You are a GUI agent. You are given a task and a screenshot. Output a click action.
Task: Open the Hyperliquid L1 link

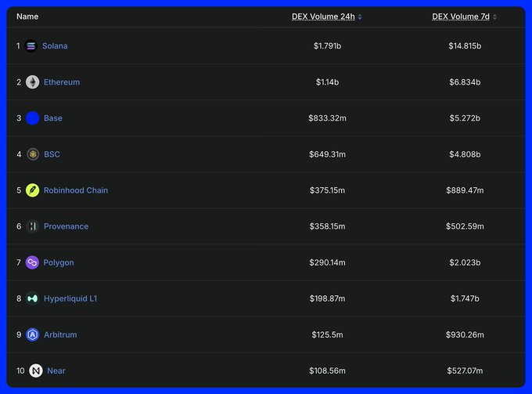70,298
